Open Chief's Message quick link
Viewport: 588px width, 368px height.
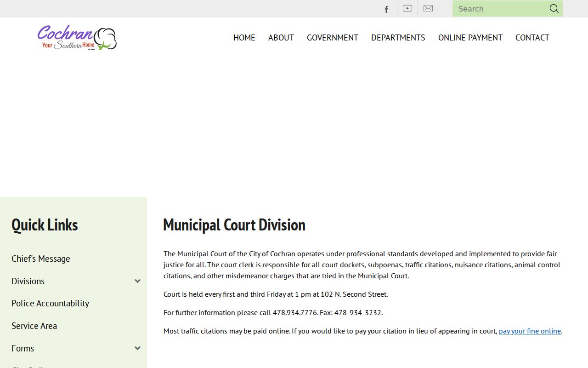(x=41, y=259)
